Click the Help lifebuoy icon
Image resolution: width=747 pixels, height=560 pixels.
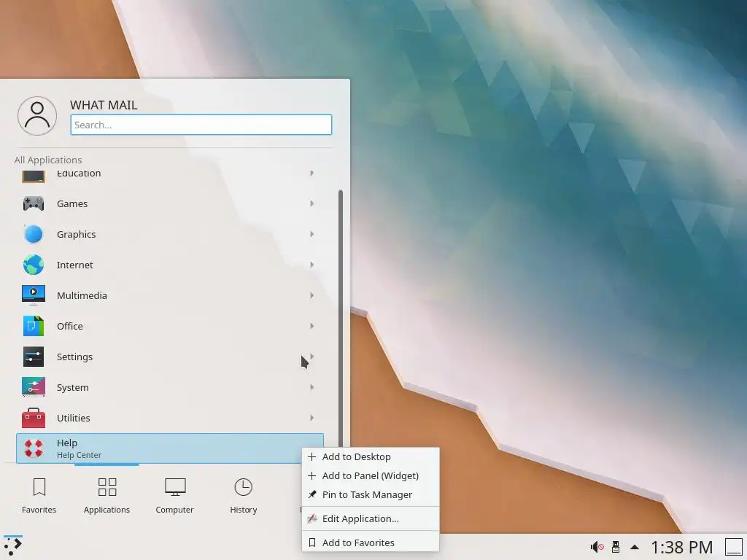[34, 448]
